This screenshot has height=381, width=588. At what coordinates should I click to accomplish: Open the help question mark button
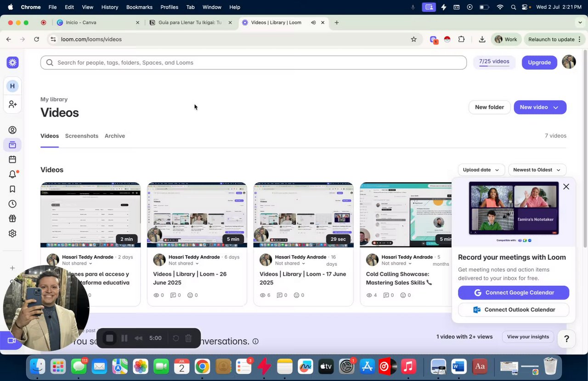tap(566, 339)
